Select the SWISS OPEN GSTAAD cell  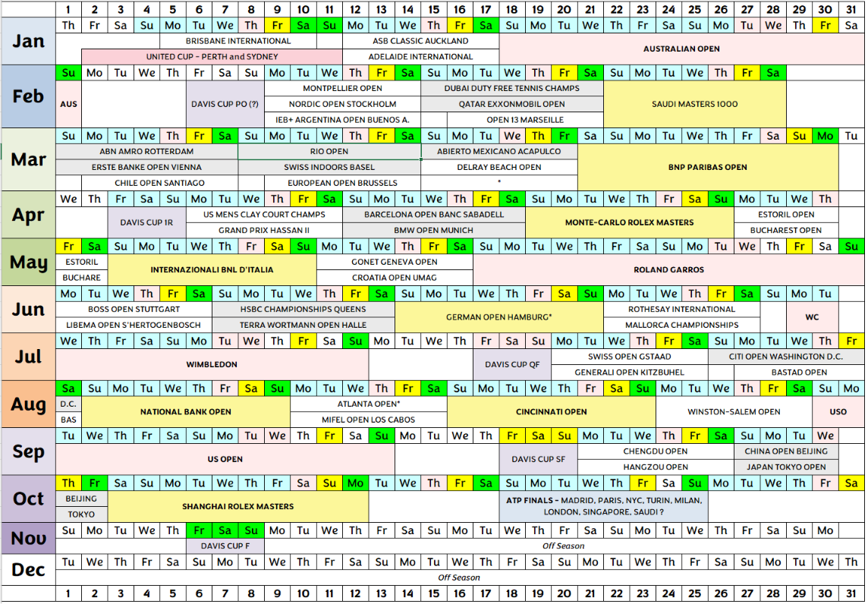coord(630,357)
